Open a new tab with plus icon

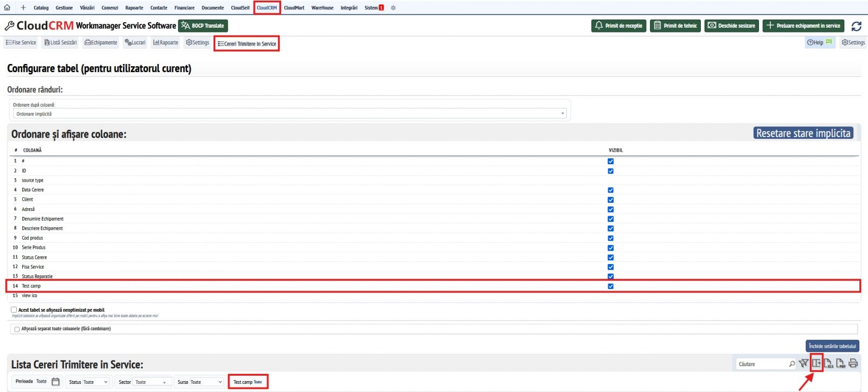(x=23, y=8)
